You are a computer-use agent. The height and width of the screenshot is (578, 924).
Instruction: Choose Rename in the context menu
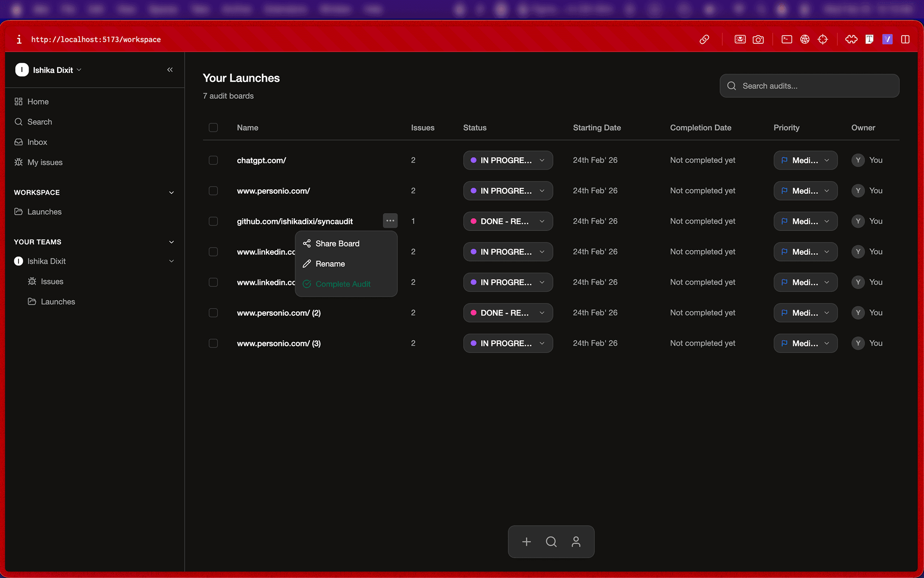(330, 264)
